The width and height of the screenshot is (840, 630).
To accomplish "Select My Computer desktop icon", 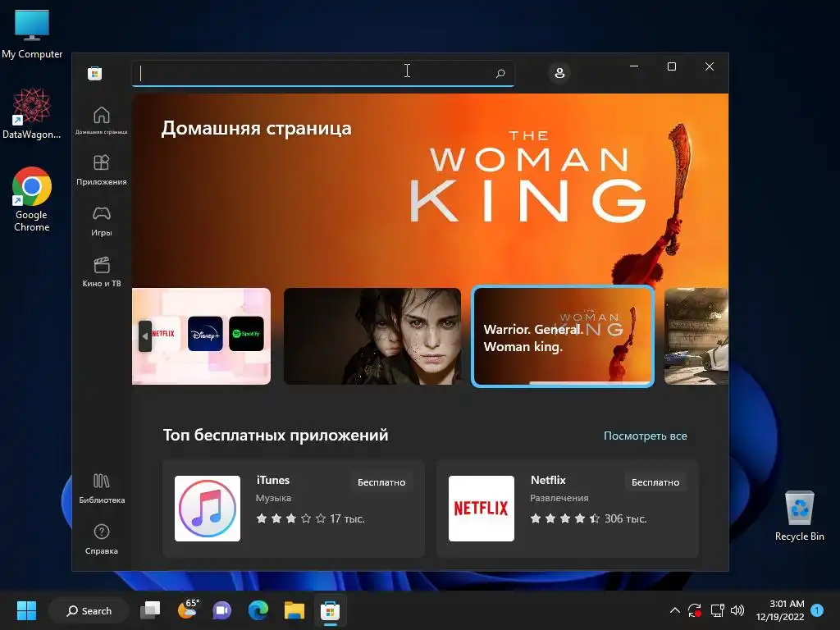I will pos(32,34).
